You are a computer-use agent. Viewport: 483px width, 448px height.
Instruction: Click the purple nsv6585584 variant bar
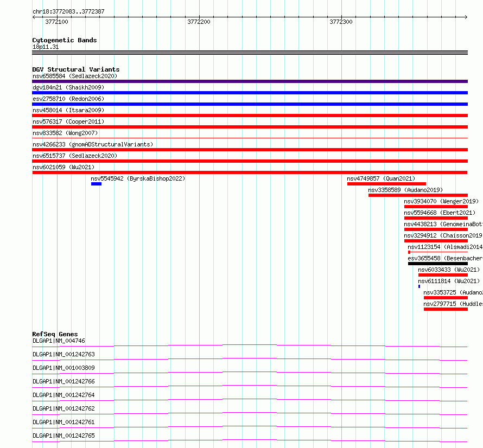250,81
